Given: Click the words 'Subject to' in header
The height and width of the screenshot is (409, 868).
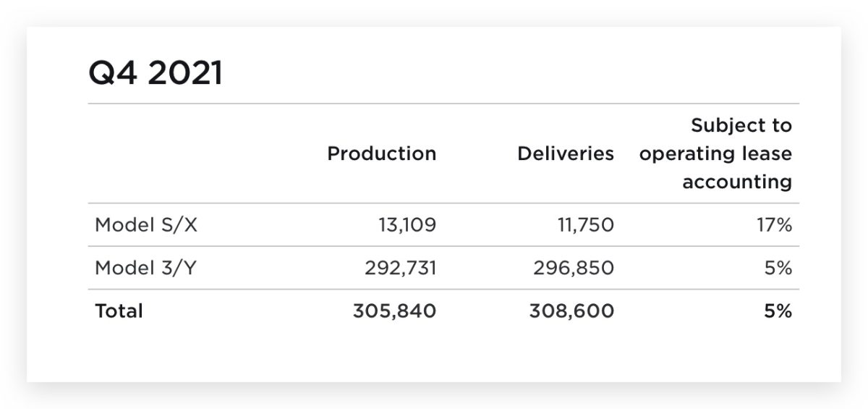Looking at the screenshot, I should [x=741, y=125].
